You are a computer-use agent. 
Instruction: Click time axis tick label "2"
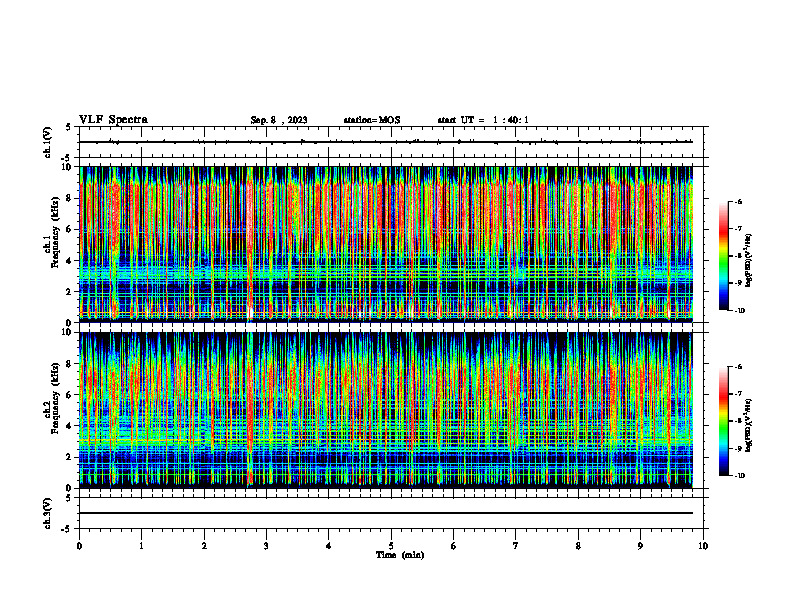[204, 546]
